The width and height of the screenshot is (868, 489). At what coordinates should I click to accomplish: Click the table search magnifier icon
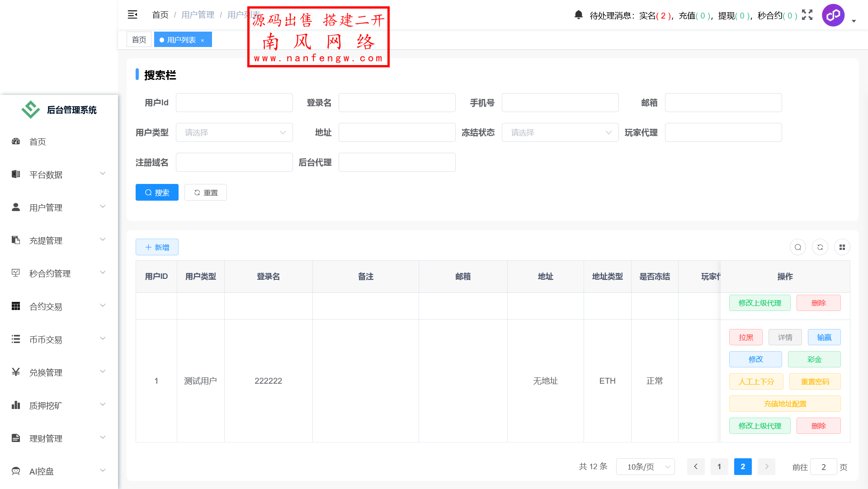click(797, 247)
